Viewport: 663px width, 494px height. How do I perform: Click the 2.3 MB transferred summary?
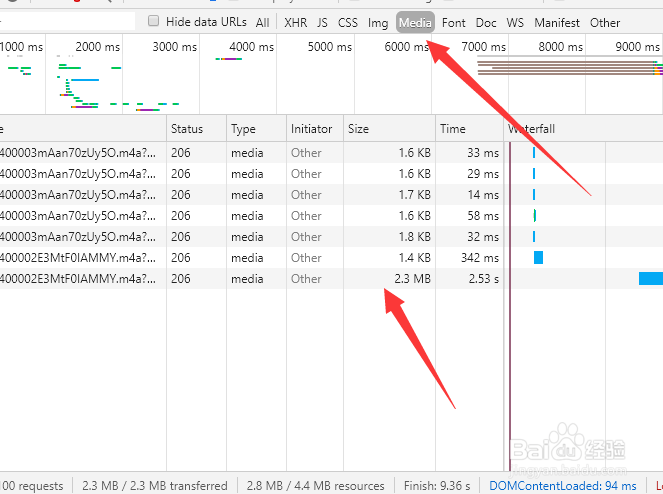[155, 486]
